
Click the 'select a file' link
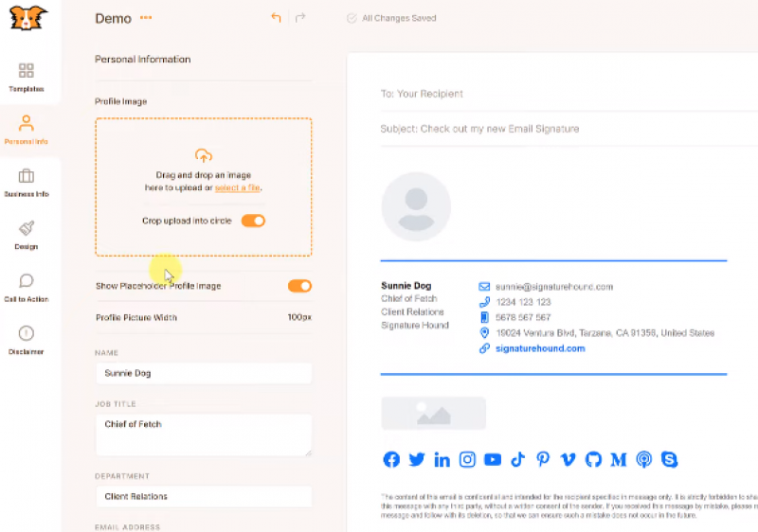click(237, 188)
